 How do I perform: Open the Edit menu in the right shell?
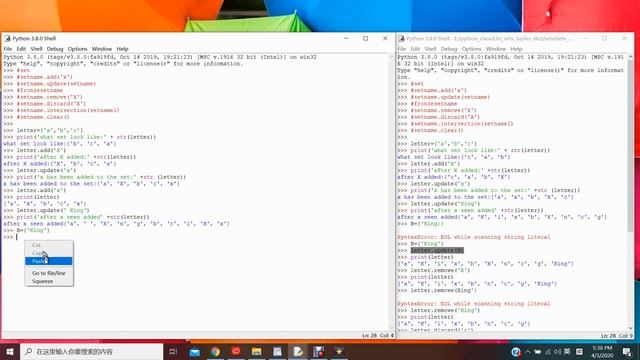(x=416, y=49)
